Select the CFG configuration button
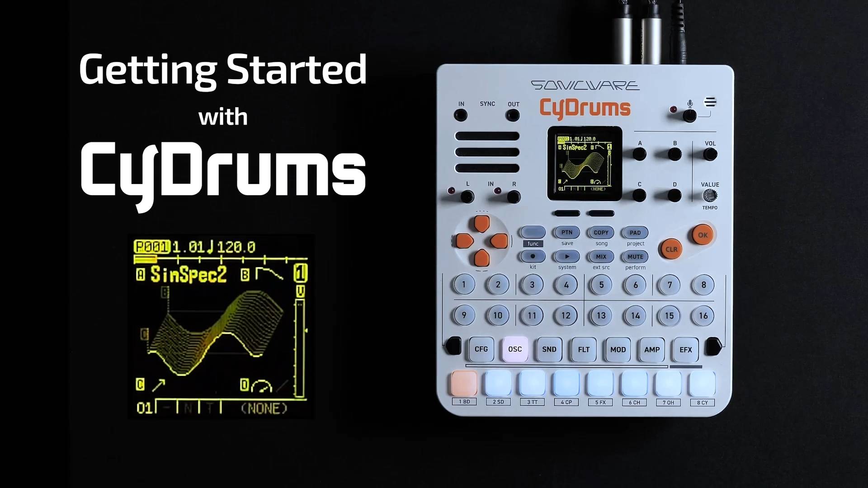Image resolution: width=868 pixels, height=488 pixels. click(x=480, y=349)
